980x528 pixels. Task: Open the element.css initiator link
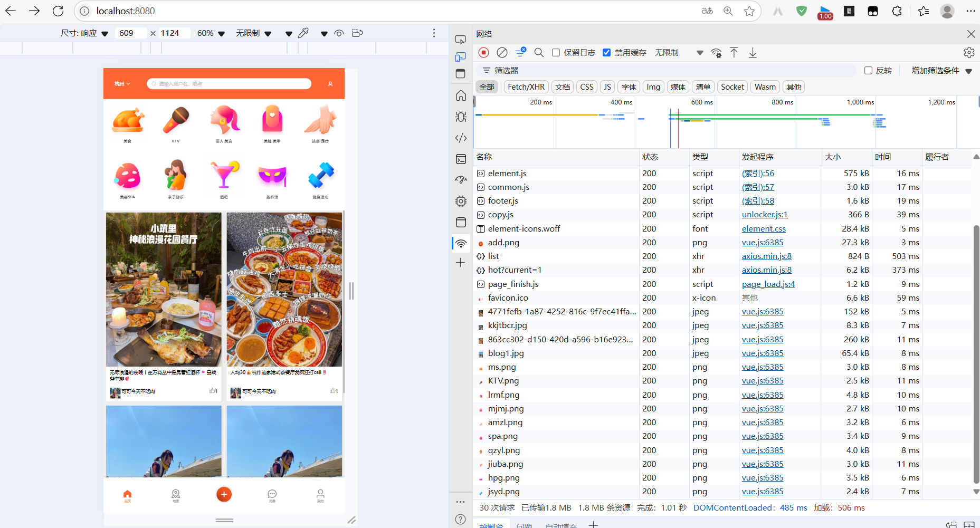click(764, 229)
